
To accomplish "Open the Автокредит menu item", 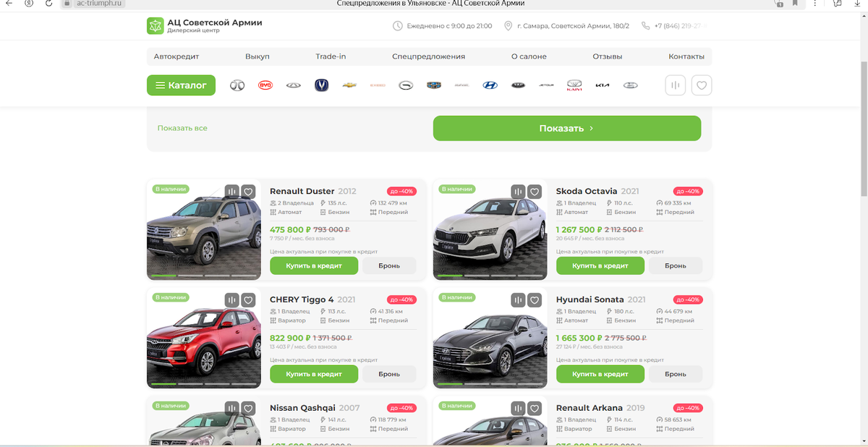I will coord(176,56).
